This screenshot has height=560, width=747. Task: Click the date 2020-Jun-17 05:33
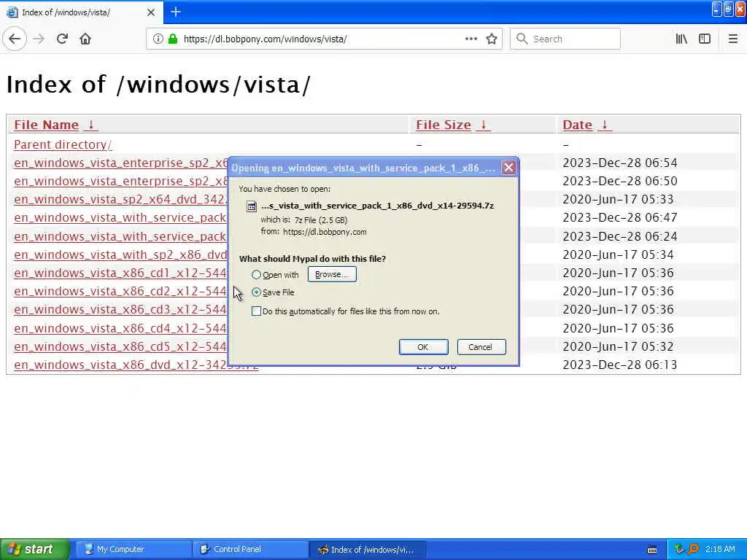618,199
